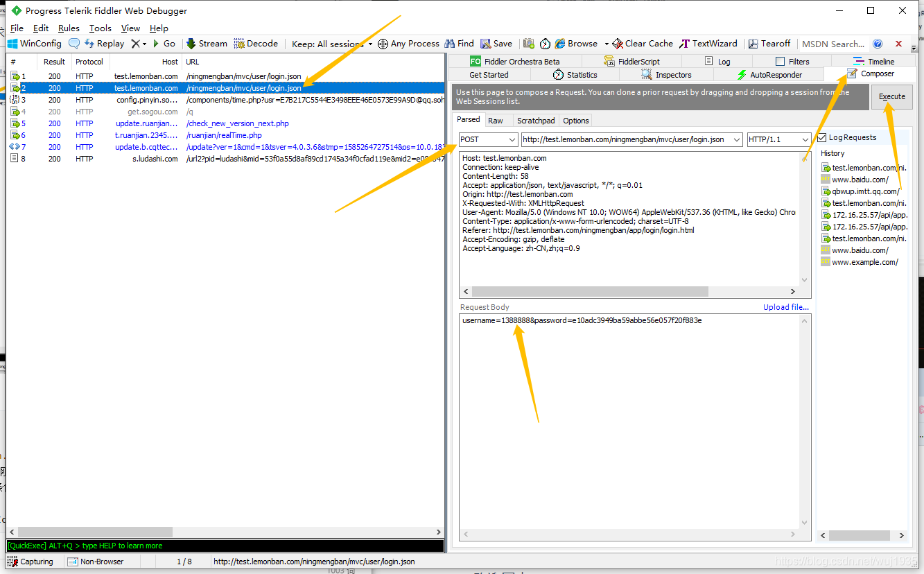
Task: Toggle Capturing in the status bar
Action: tap(30, 562)
